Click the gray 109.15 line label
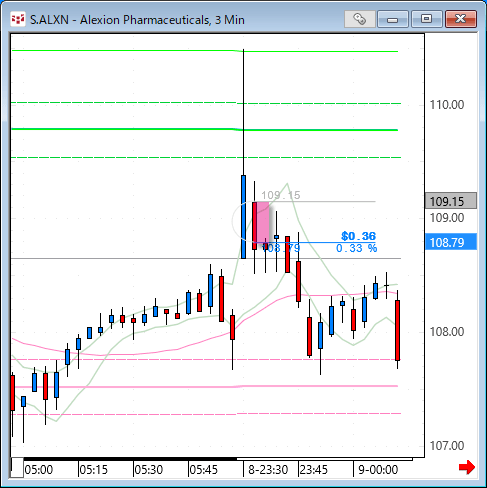The image size is (487, 488). [x=281, y=195]
